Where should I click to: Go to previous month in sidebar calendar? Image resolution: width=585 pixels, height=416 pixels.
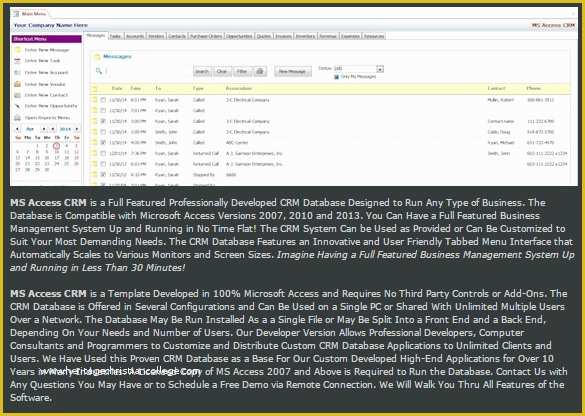17,129
